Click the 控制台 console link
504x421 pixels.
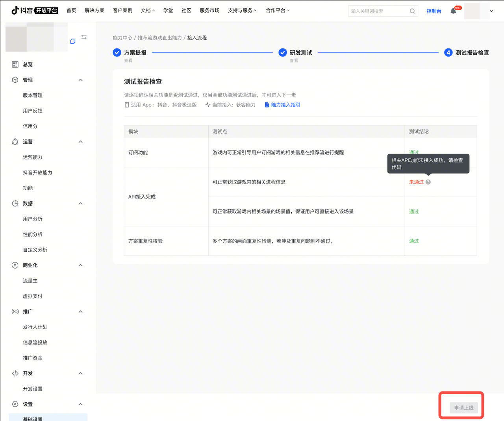tap(434, 11)
